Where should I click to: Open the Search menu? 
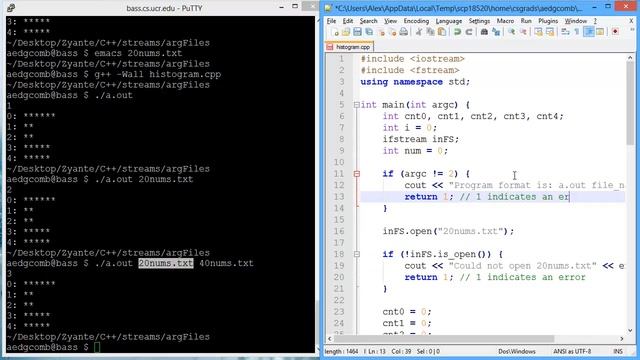(x=368, y=21)
